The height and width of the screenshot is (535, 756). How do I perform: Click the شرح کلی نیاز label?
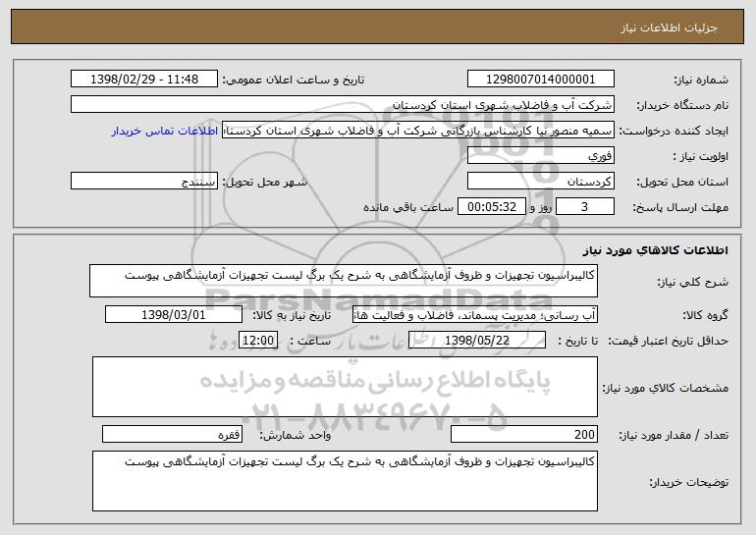[x=693, y=283]
